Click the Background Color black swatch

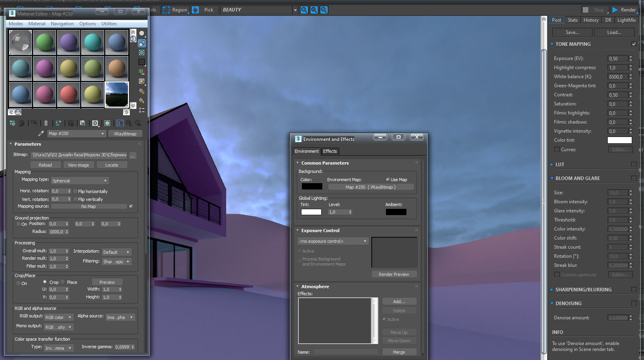[312, 186]
